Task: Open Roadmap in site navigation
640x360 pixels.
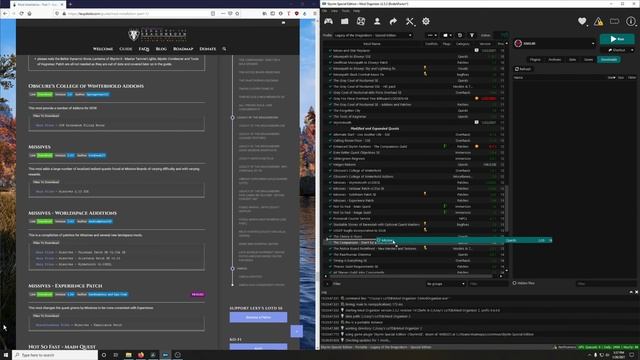Action: [x=183, y=49]
